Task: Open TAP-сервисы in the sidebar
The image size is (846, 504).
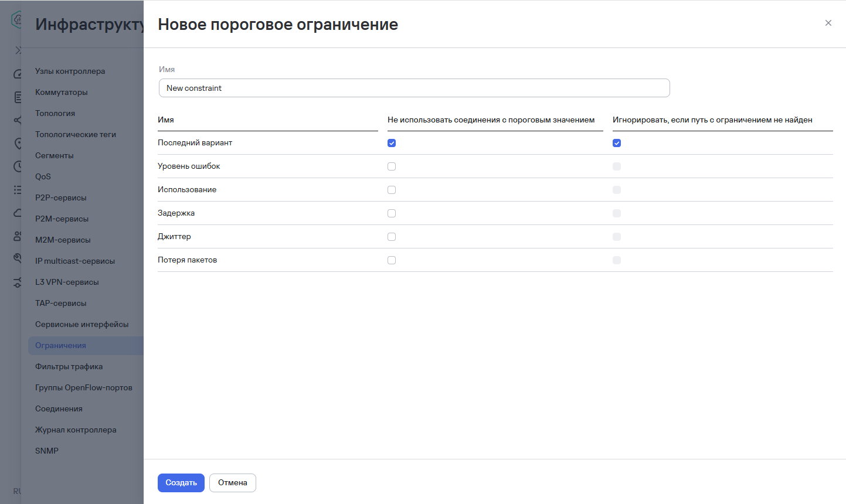Action: tap(61, 303)
